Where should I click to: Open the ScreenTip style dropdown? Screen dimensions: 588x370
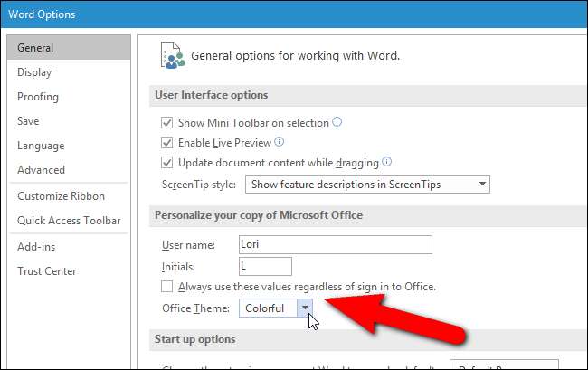(367, 185)
